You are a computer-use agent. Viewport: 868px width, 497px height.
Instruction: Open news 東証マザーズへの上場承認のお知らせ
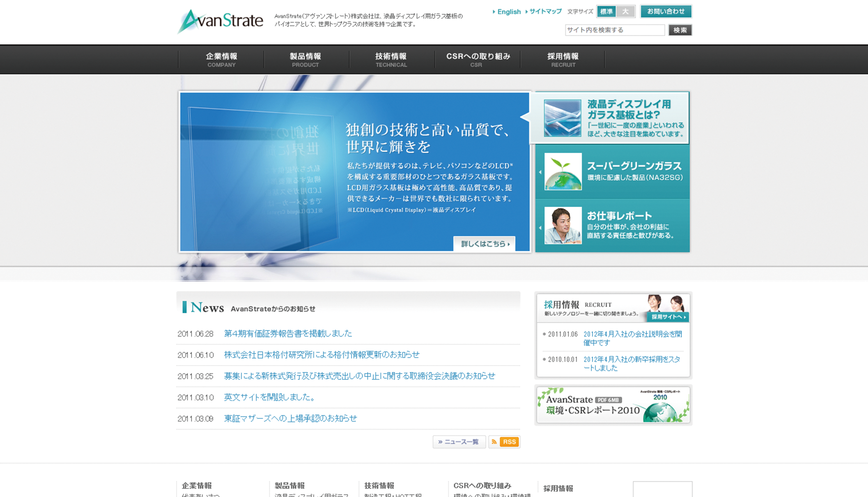click(x=290, y=418)
